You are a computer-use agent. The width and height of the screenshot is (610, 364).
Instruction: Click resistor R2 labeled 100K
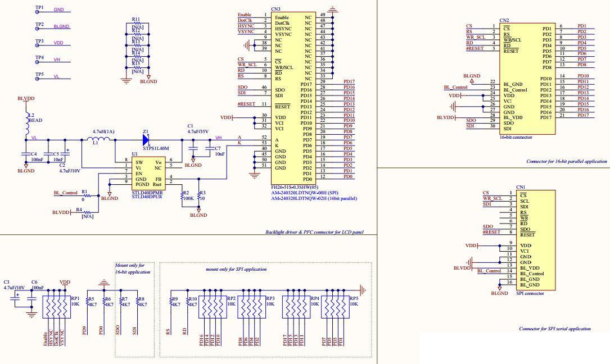pyautogui.click(x=181, y=195)
